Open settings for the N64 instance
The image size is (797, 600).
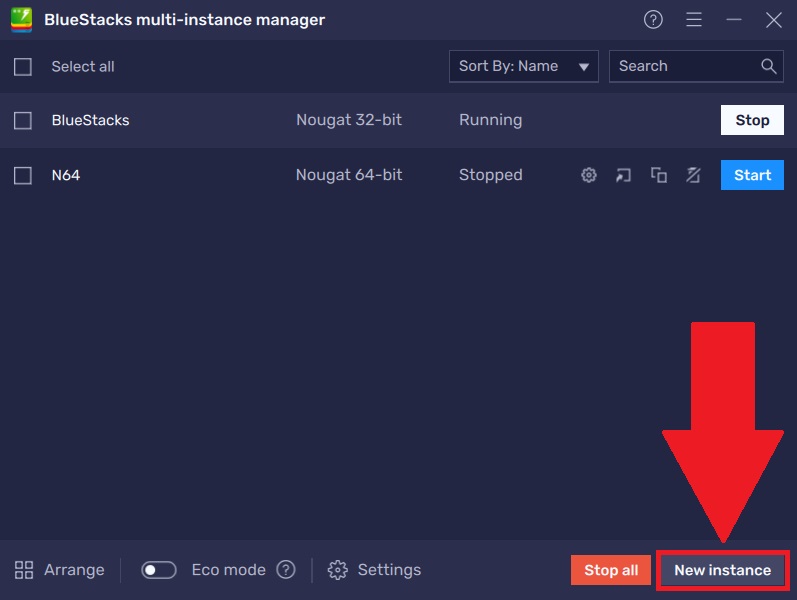(x=589, y=175)
